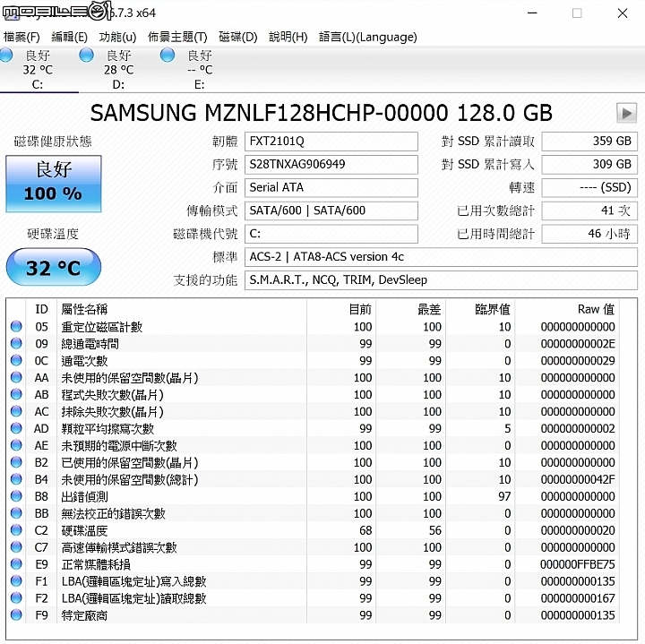Viewport: 645px width, 644px height.
Task: Open the 檔案(F) menu
Action: tap(21, 37)
